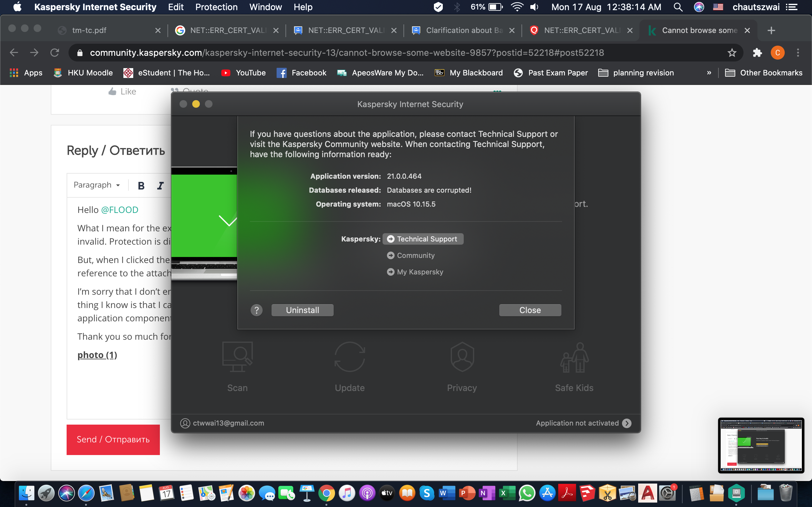The image size is (812, 507).
Task: Open the Community link
Action: pyautogui.click(x=416, y=255)
